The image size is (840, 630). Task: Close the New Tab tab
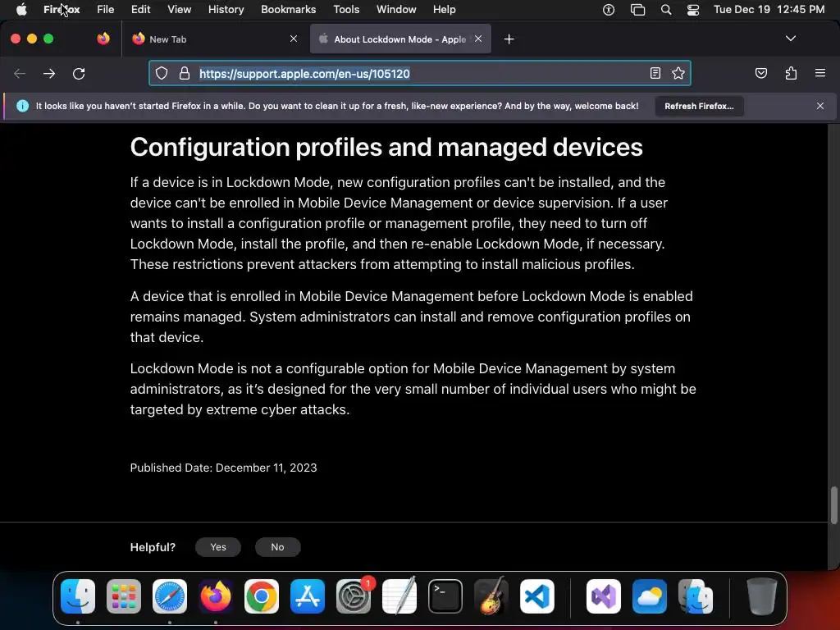(294, 39)
